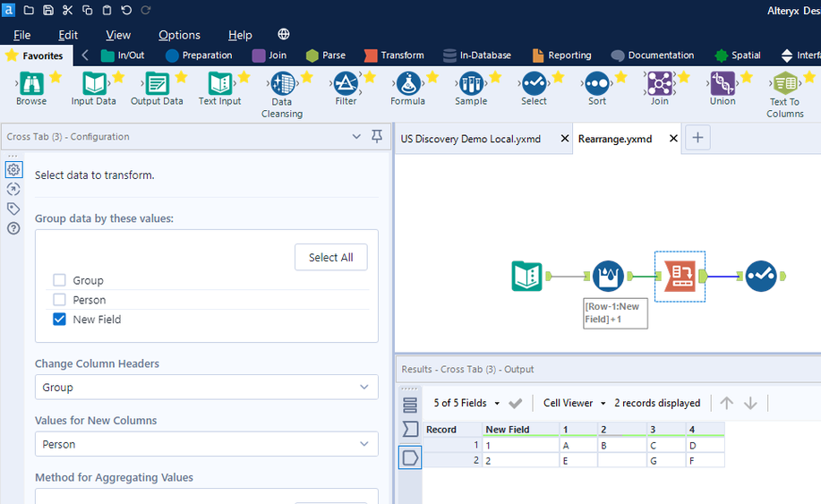Select the Sort tool

click(597, 89)
